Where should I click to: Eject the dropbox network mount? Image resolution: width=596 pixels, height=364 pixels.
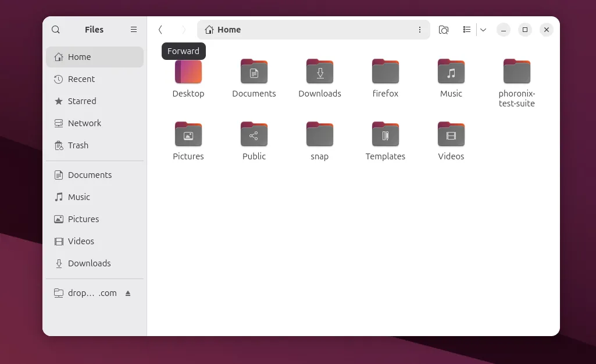(x=128, y=293)
